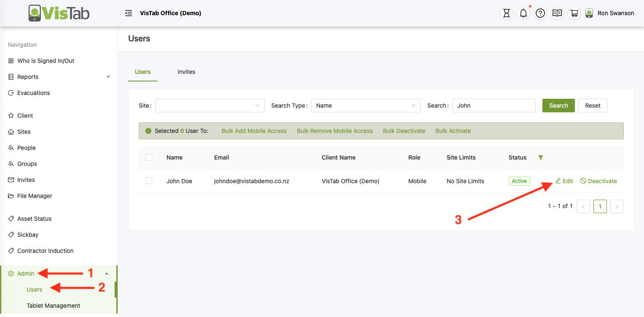Select all users with header checkbox
The image size is (644, 317).
pos(149,157)
